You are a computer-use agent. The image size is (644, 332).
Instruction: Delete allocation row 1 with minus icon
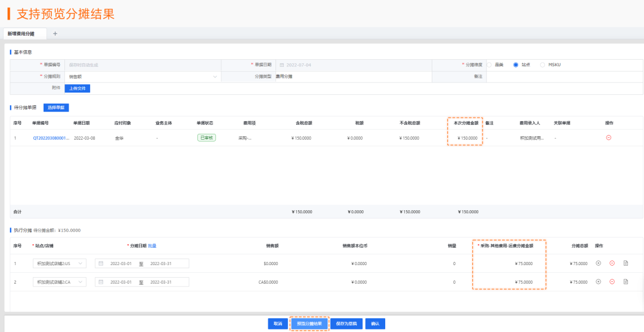point(612,263)
